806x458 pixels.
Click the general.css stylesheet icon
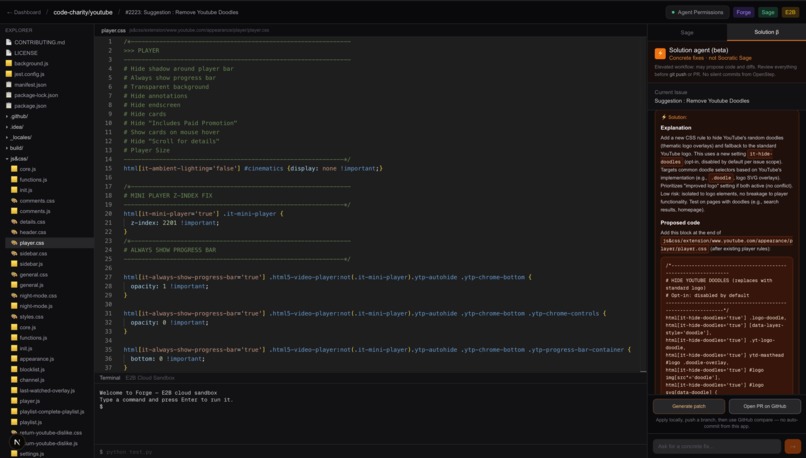[x=14, y=274]
